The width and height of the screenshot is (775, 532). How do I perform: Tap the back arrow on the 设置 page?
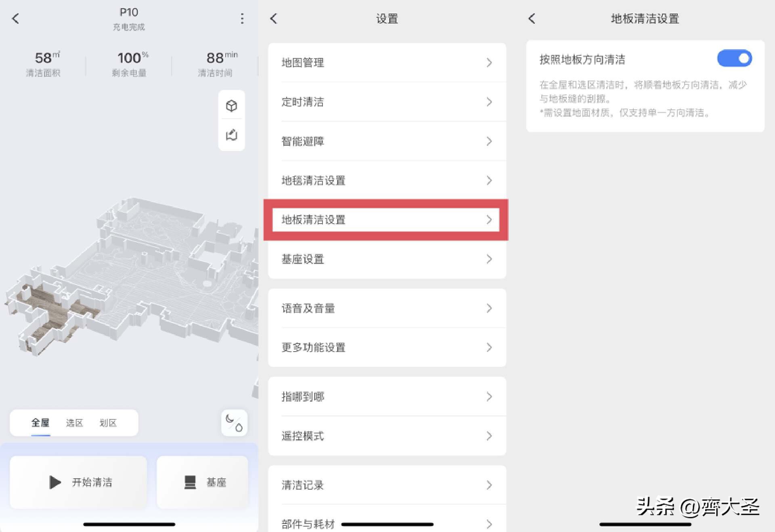[273, 19]
